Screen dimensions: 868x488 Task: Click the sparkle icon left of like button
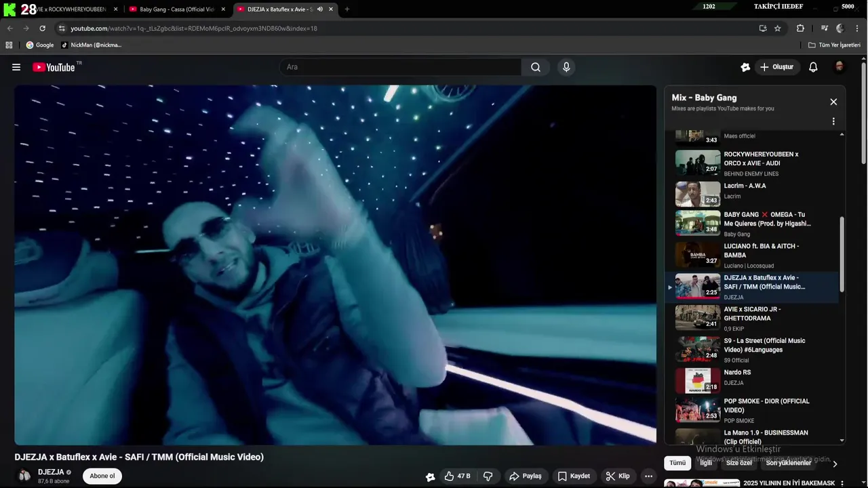(430, 476)
